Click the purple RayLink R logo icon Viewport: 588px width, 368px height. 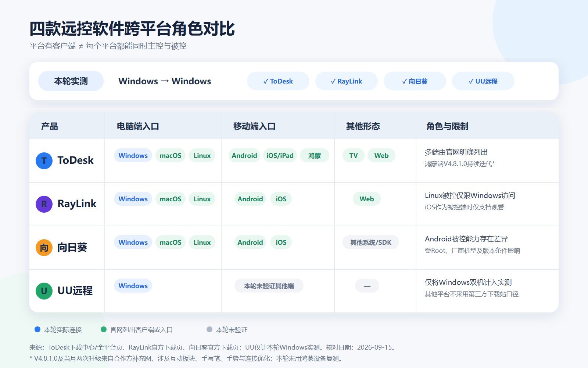point(44,204)
